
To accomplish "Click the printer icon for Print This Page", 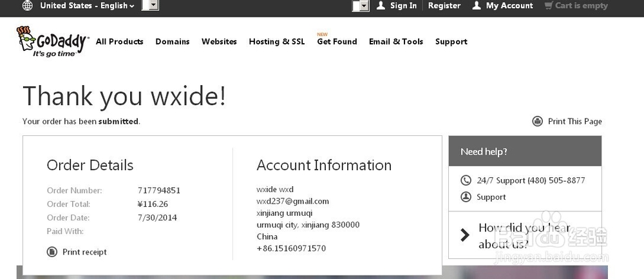I will click(x=537, y=121).
